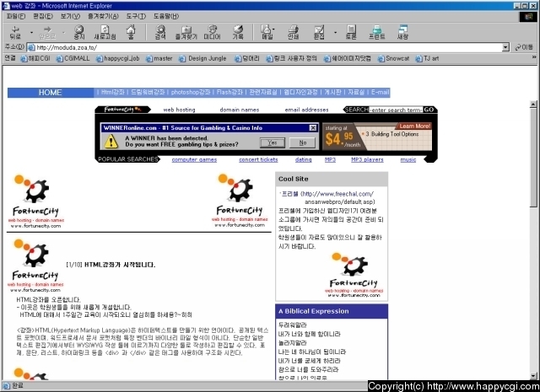Open dropdown arrow next to Back button
Viewport: 540px width, 392px height.
click(31, 33)
